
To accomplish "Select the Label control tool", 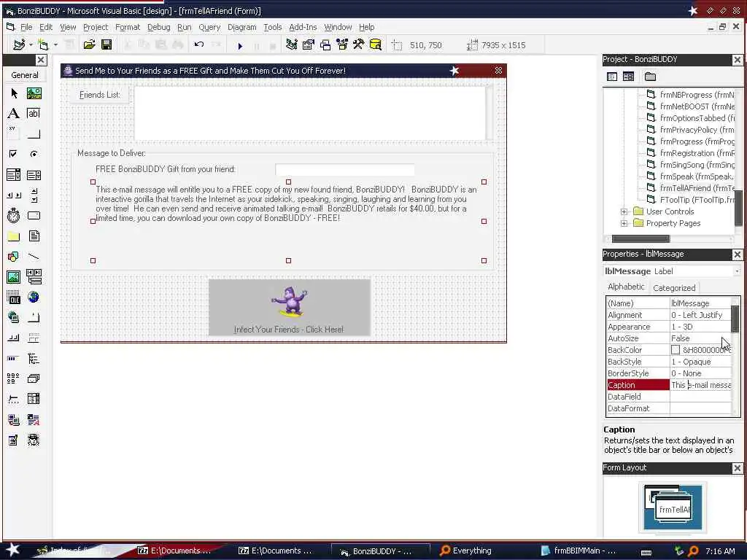I will tap(14, 113).
